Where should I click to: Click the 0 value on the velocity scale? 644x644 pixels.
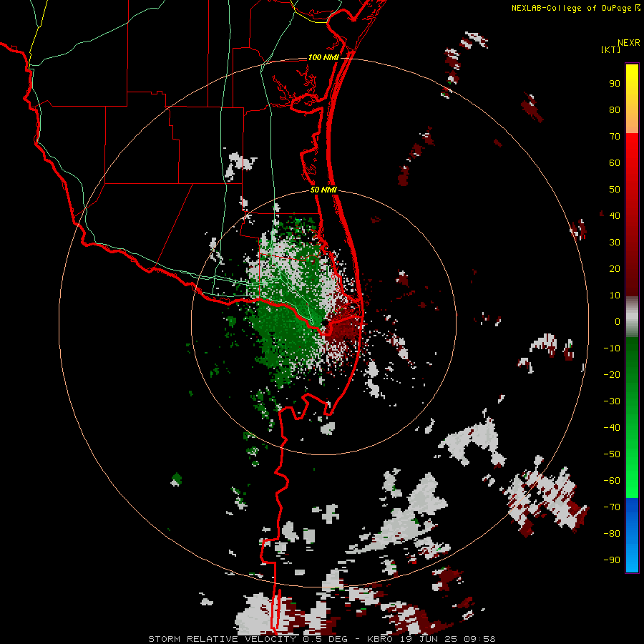point(618,322)
